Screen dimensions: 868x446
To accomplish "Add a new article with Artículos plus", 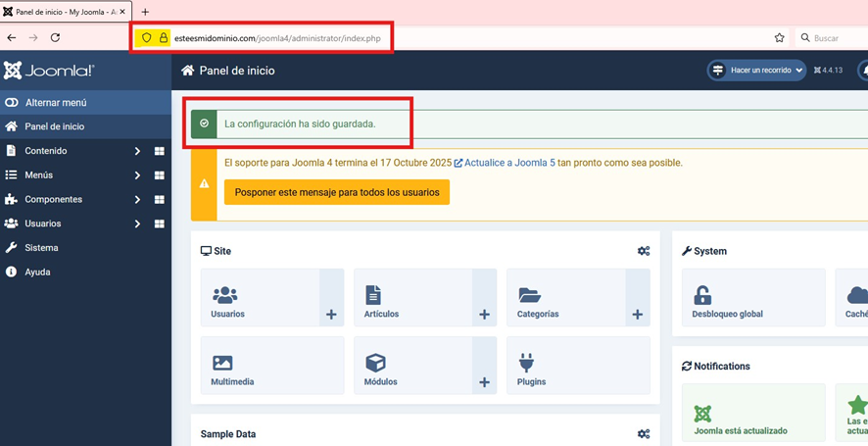I will click(x=484, y=298).
